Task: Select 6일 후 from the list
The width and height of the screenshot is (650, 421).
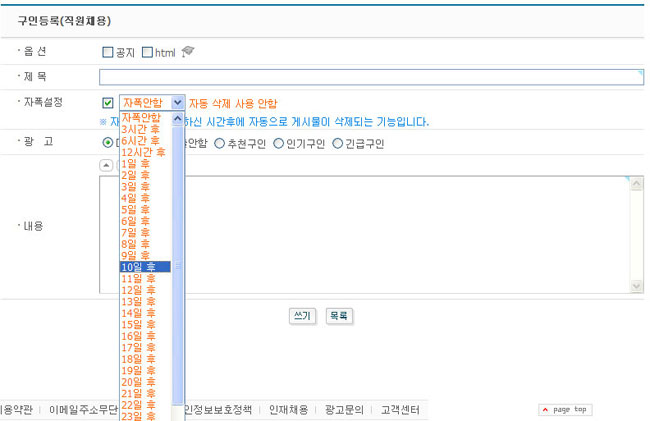Action: point(145,221)
